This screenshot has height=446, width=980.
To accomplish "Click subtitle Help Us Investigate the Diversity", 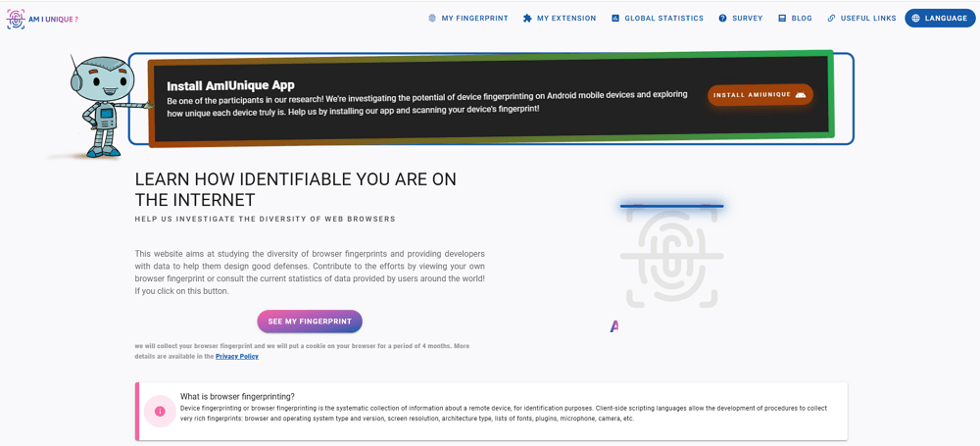I will pyautogui.click(x=265, y=220).
